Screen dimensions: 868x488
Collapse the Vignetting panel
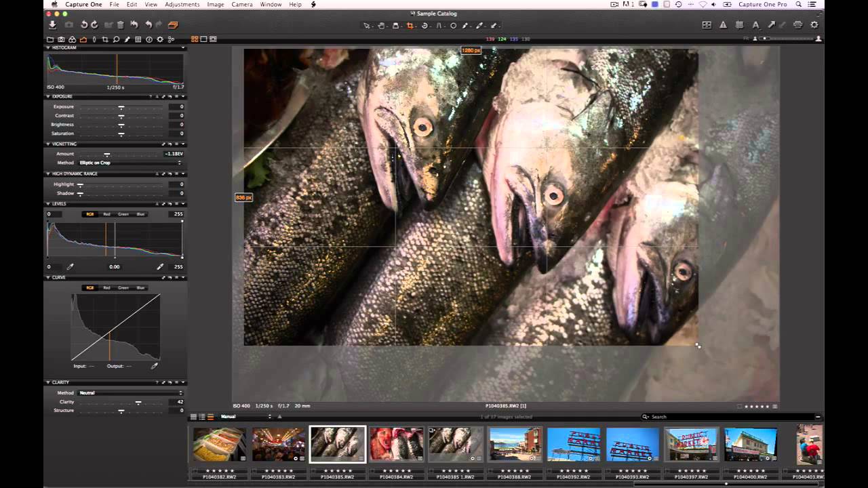point(48,144)
